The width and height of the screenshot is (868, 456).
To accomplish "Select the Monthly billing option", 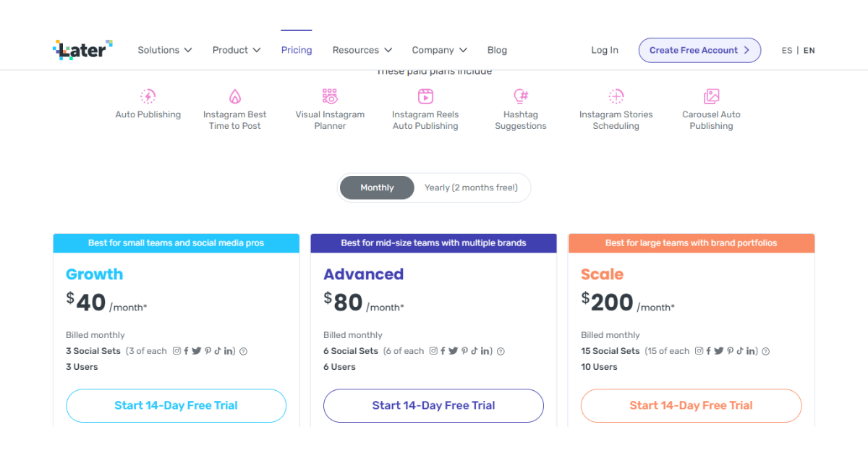I will pyautogui.click(x=377, y=187).
